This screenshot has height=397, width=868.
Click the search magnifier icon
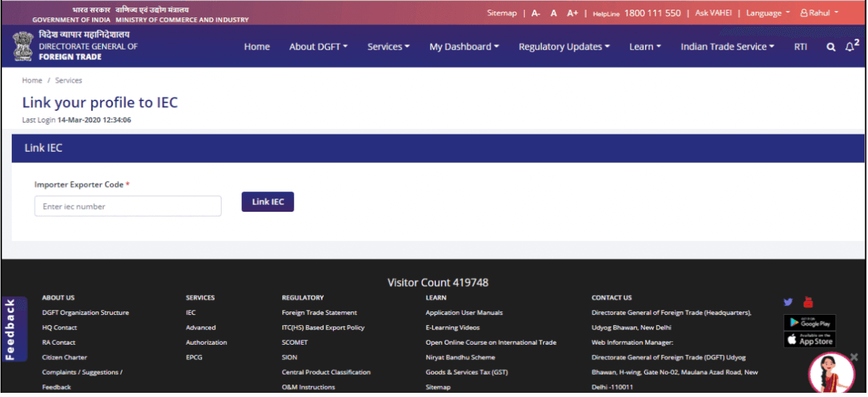point(830,47)
